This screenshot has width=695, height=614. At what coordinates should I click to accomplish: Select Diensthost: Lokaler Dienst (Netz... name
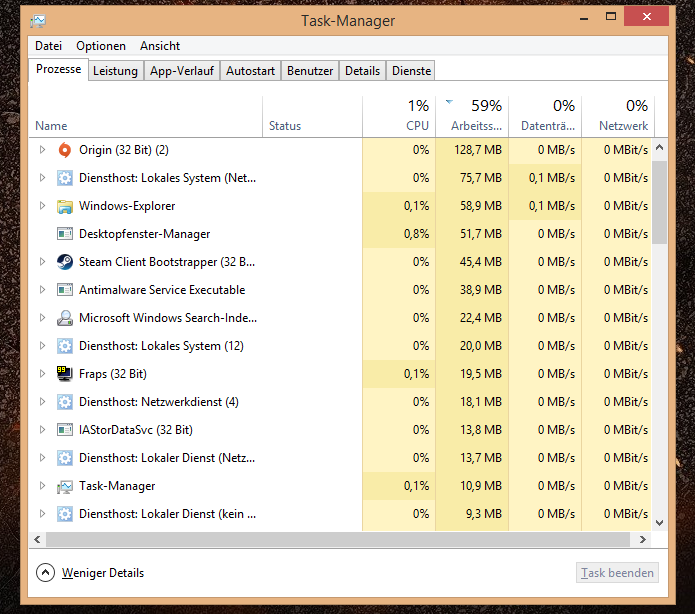click(x=167, y=458)
